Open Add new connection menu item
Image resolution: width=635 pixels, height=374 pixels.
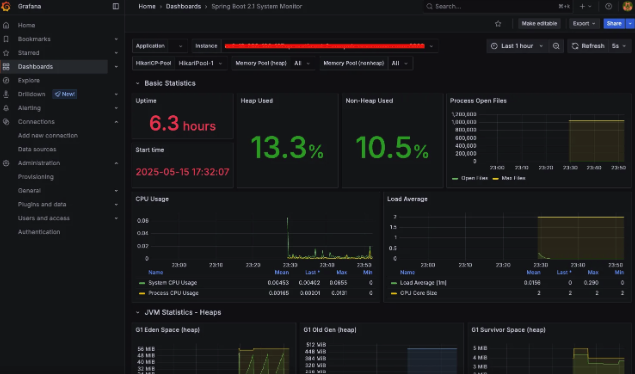click(48, 135)
